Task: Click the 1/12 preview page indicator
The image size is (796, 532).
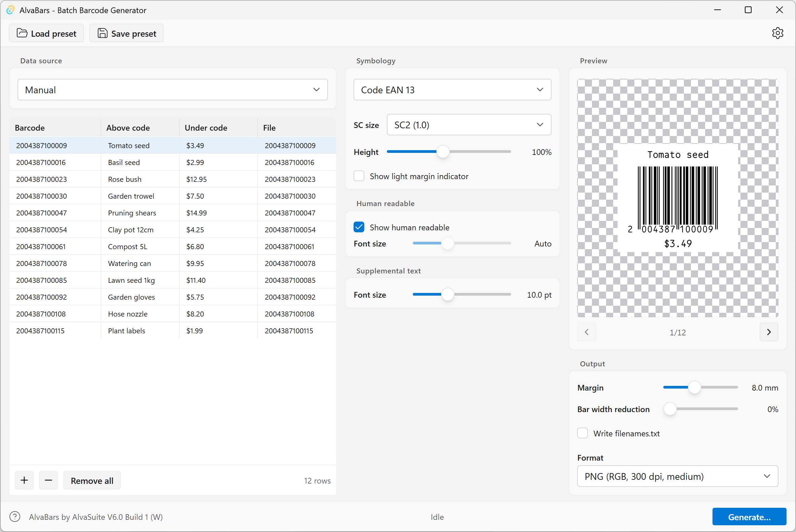Action: pos(677,332)
